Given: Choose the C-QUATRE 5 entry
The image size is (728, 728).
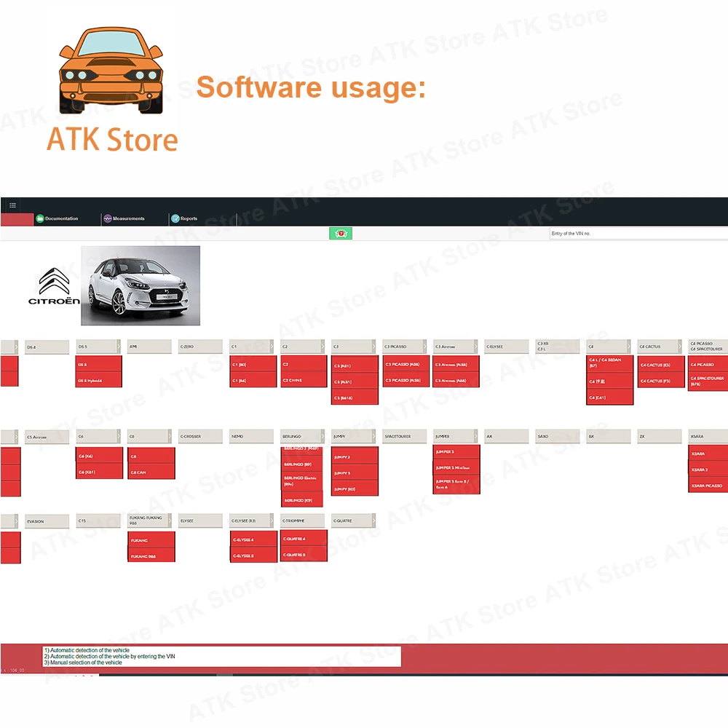Looking at the screenshot, I should pos(304,554).
